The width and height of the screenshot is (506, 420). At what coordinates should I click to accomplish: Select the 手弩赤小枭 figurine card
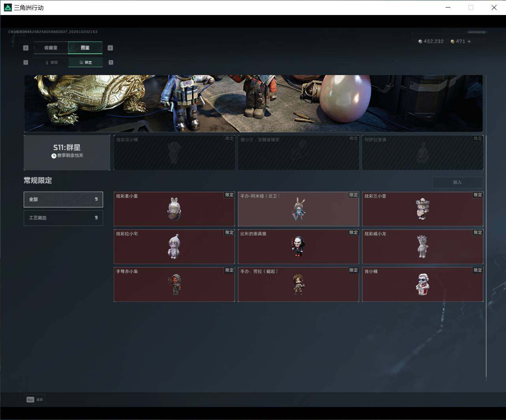point(174,284)
